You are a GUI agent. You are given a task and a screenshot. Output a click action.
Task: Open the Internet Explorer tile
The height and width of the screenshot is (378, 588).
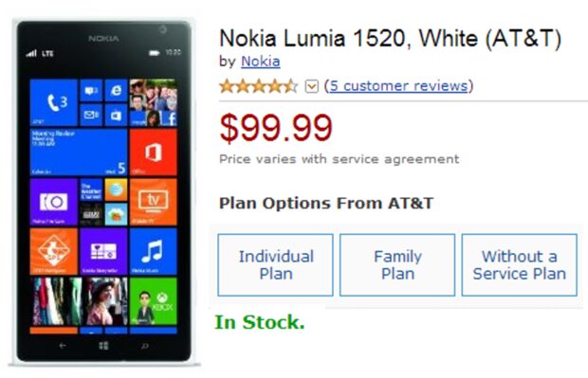click(x=116, y=90)
